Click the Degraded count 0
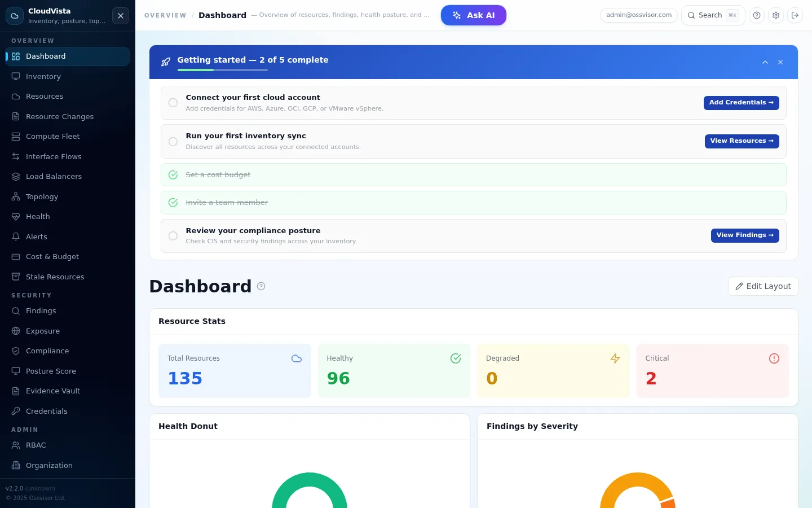Image resolution: width=812 pixels, height=508 pixels. pyautogui.click(x=492, y=378)
